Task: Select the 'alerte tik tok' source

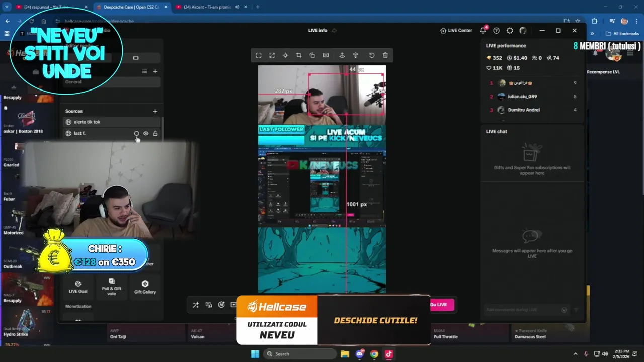Action: tap(112, 122)
